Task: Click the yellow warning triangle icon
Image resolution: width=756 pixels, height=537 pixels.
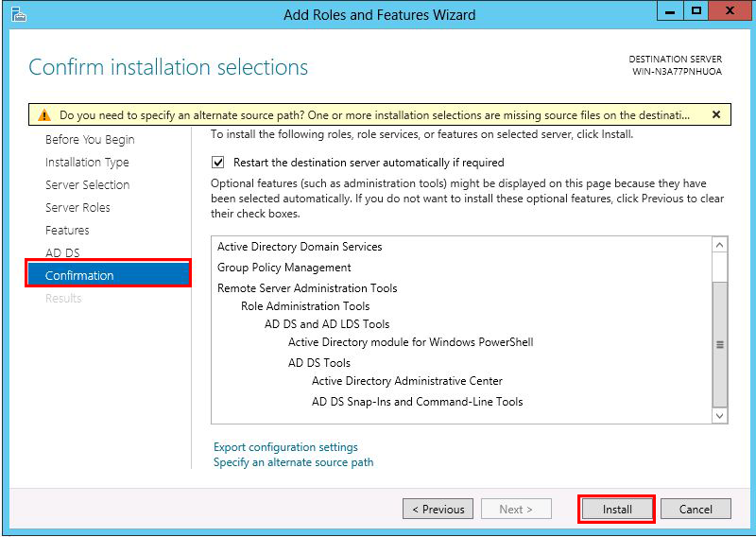Action: 44,115
